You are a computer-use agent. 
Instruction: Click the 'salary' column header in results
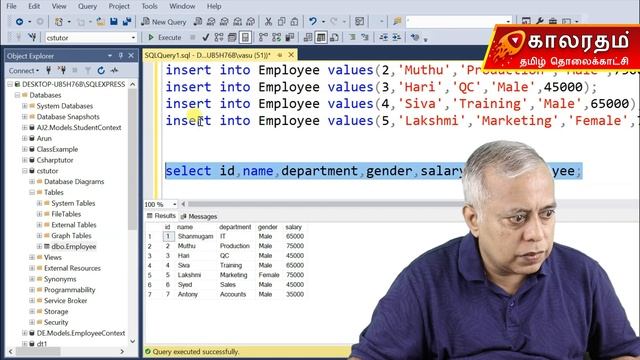point(293,227)
